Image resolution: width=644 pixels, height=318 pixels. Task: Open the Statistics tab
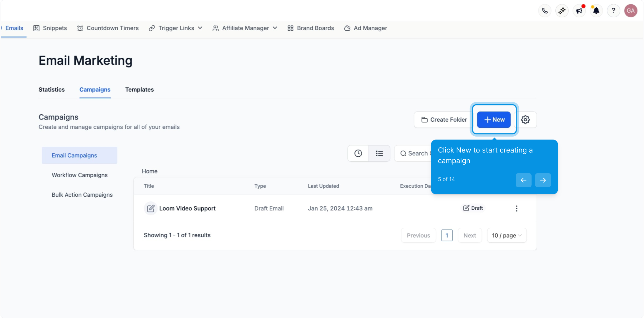[x=52, y=90]
